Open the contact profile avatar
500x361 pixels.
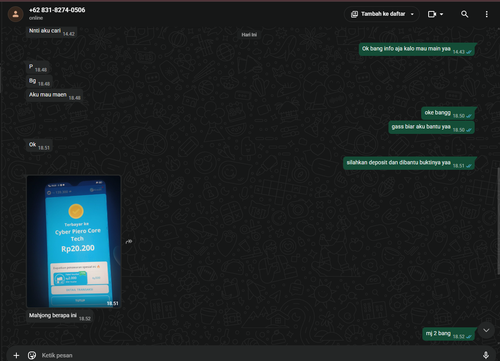(15, 14)
